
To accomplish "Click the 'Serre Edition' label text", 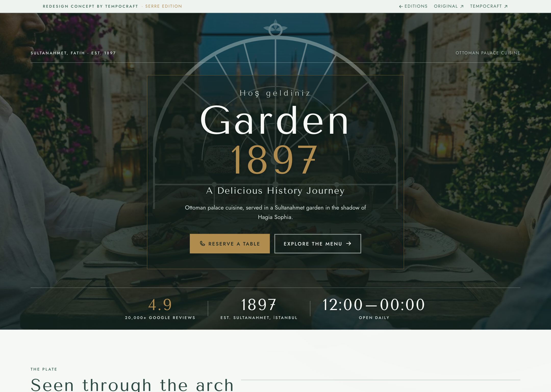I will click(x=164, y=6).
